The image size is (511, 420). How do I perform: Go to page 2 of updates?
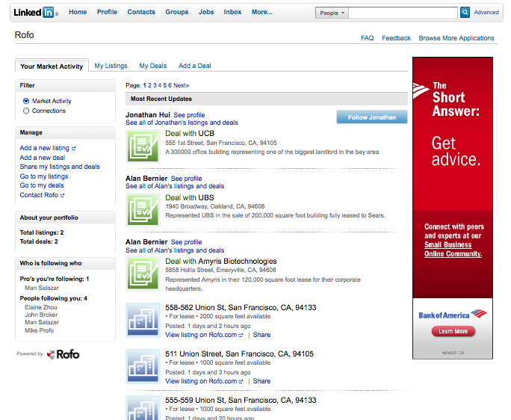[x=149, y=85]
